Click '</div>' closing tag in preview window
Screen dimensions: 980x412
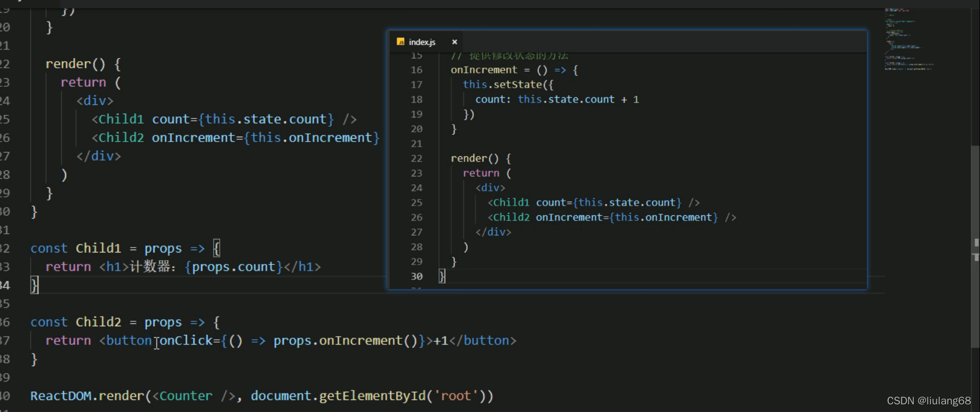[x=493, y=232]
